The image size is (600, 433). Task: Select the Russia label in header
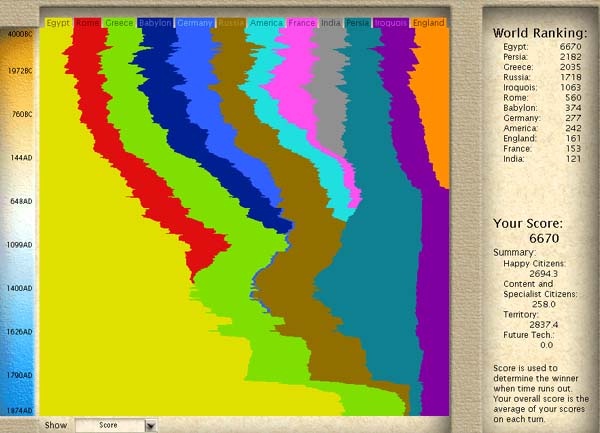click(x=230, y=22)
